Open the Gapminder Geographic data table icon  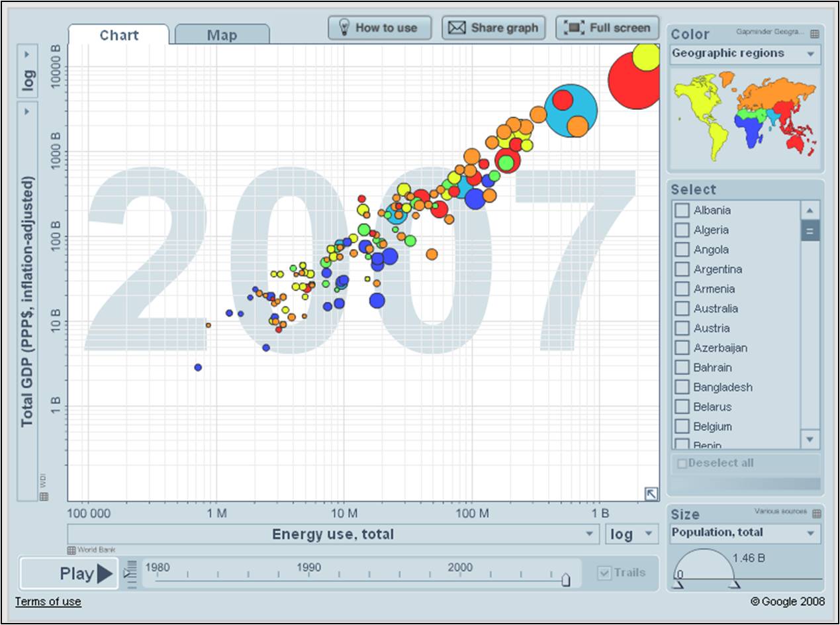point(815,34)
